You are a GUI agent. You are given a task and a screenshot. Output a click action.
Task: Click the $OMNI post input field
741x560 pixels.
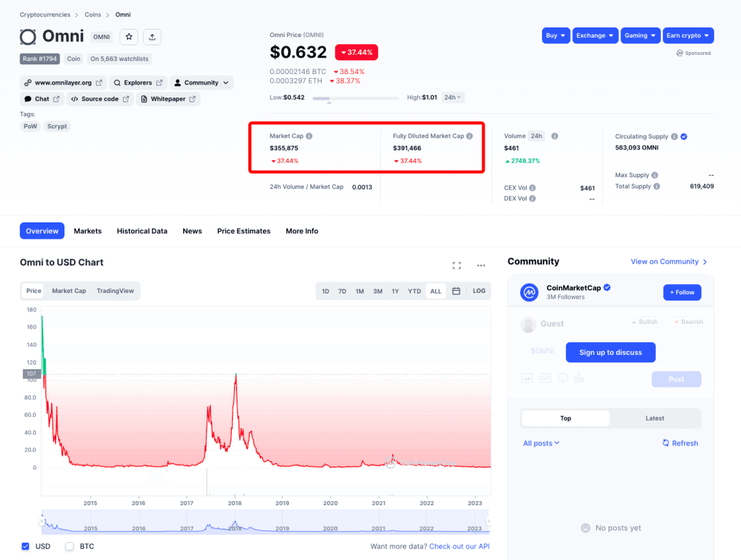tap(543, 351)
